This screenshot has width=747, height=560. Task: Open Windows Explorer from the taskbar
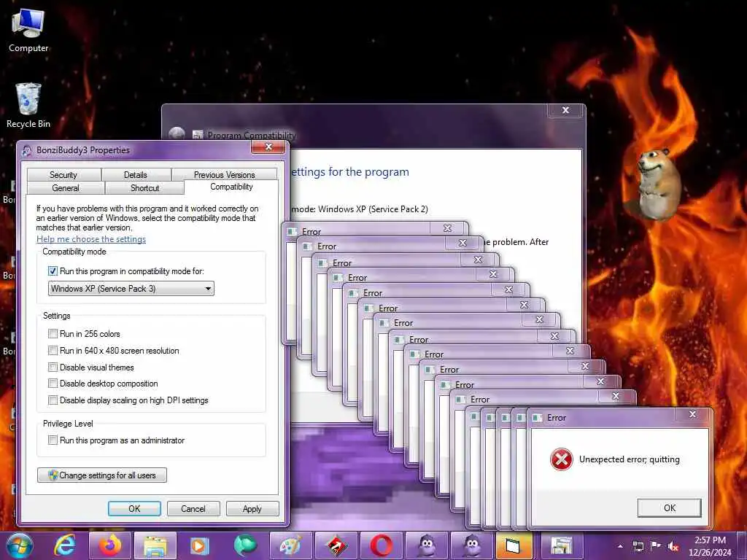pyautogui.click(x=155, y=545)
